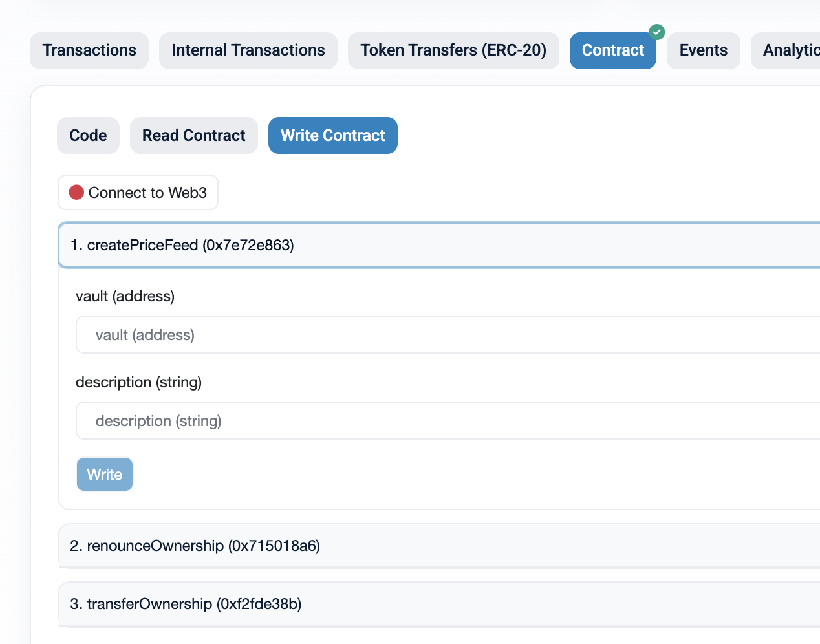The height and width of the screenshot is (644, 820).
Task: Go to the Events tab
Action: (x=703, y=50)
